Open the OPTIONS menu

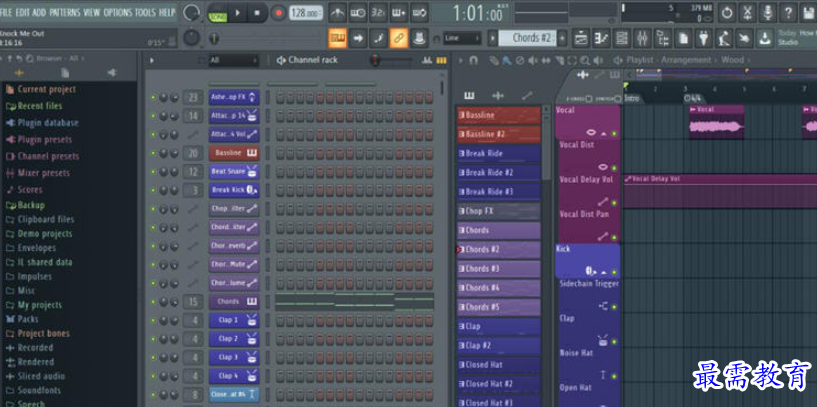pos(118,13)
